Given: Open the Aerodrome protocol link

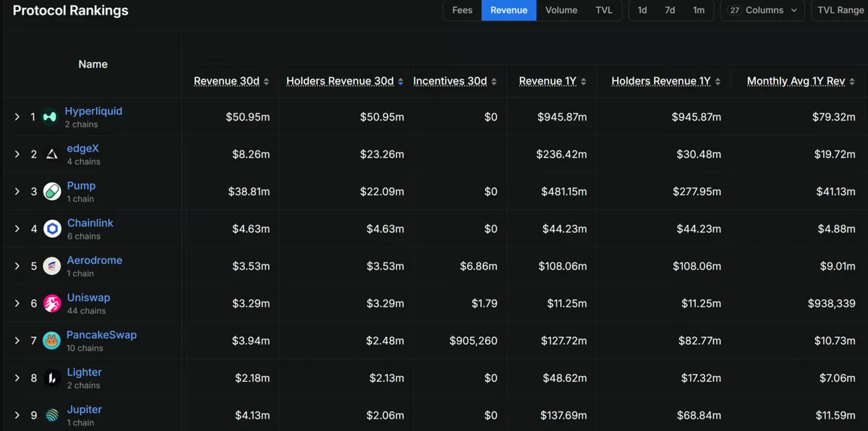Looking at the screenshot, I should (x=95, y=260).
